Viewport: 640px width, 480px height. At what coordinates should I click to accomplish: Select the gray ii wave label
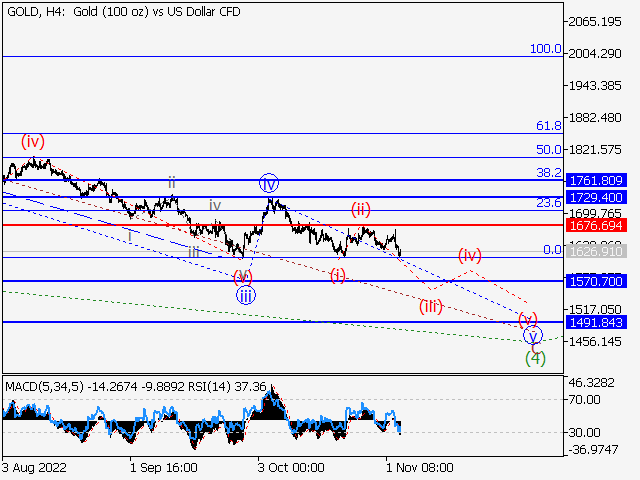172,182
